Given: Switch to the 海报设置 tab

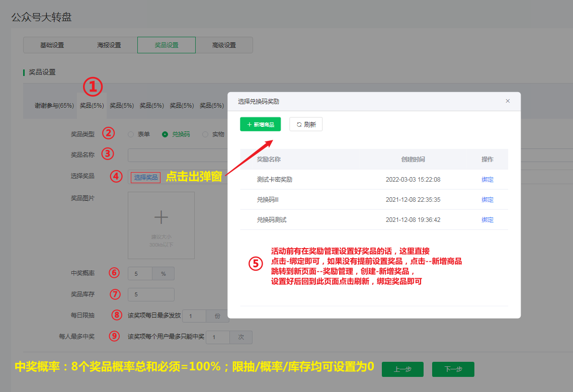Looking at the screenshot, I should pyautogui.click(x=110, y=45).
